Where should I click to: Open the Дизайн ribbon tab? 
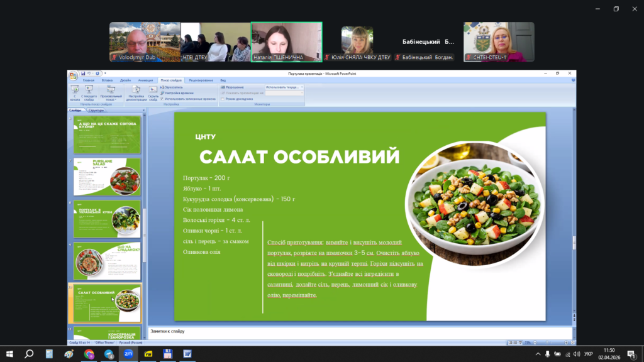tap(126, 80)
